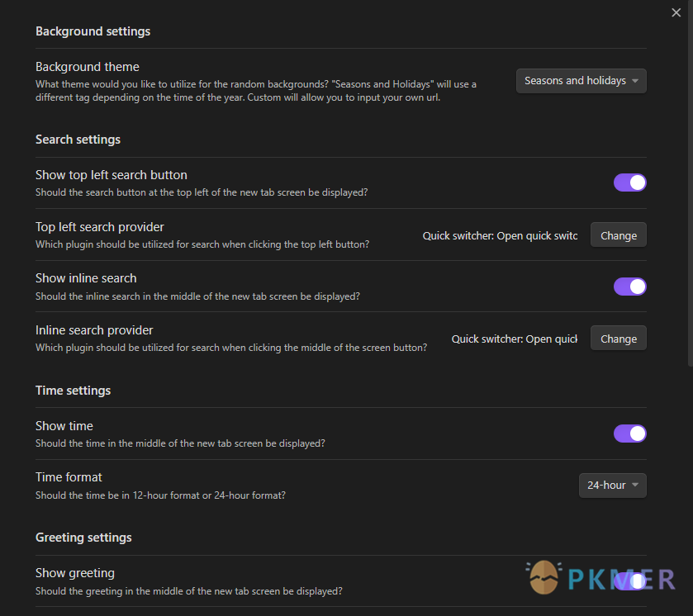The image size is (693, 616).
Task: Click the Background settings heading
Action: pyautogui.click(x=93, y=31)
